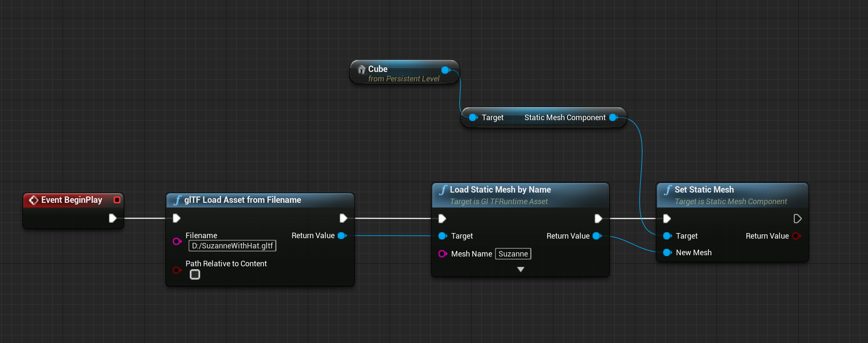Enable the Path Relative to Content checkbox
The height and width of the screenshot is (343, 868).
[x=195, y=275]
